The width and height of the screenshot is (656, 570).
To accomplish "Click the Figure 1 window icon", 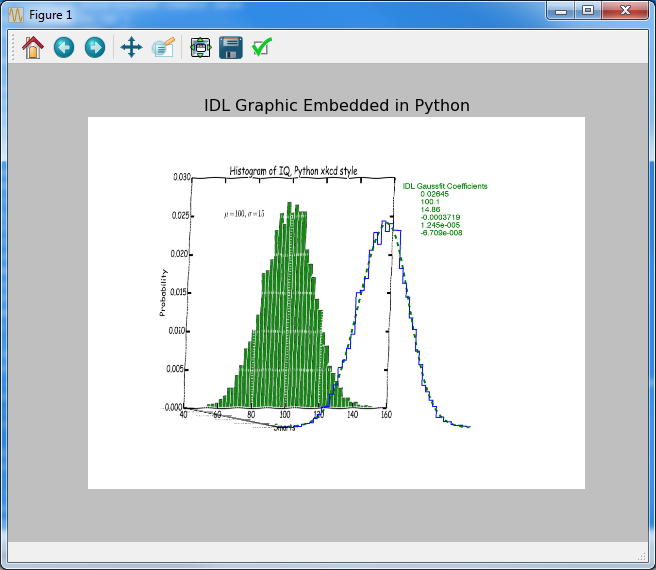I will [15, 15].
